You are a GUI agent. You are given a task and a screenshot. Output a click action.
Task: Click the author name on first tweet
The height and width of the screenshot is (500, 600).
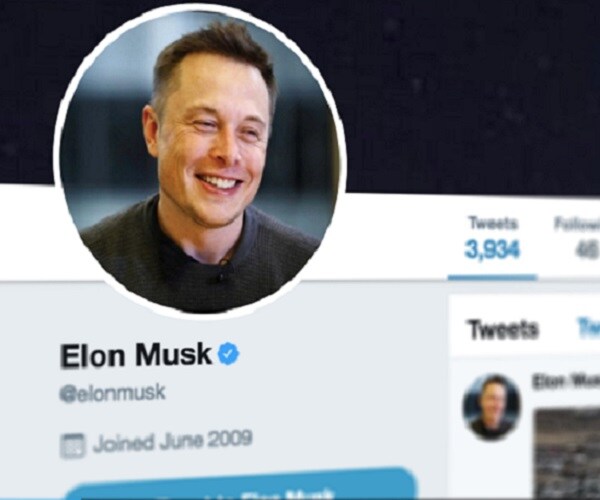[x=566, y=381]
